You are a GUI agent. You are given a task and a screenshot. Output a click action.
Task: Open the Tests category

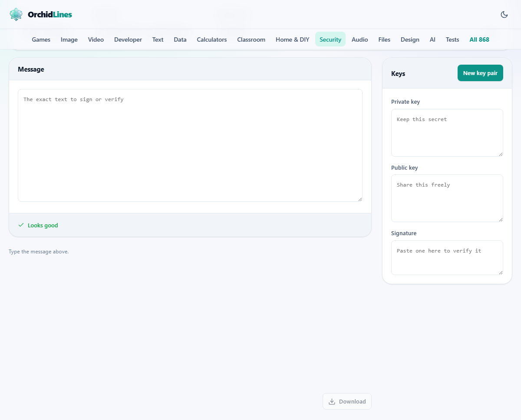(452, 39)
